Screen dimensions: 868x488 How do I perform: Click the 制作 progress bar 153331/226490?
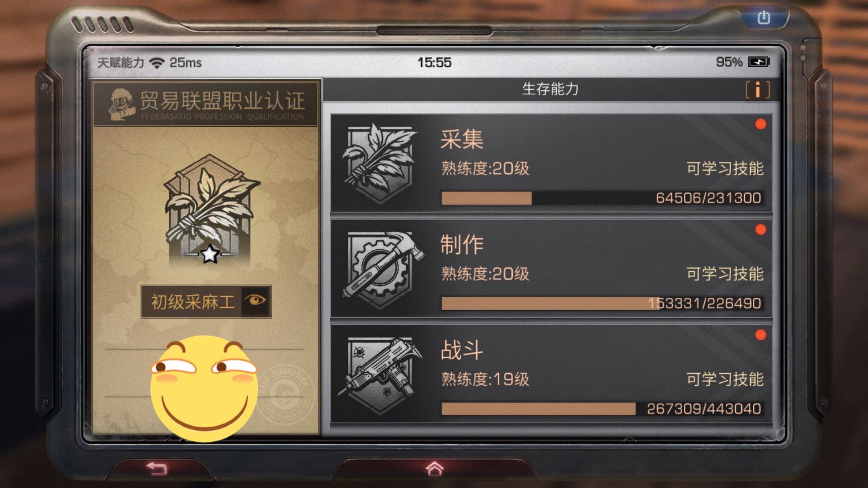(x=602, y=303)
